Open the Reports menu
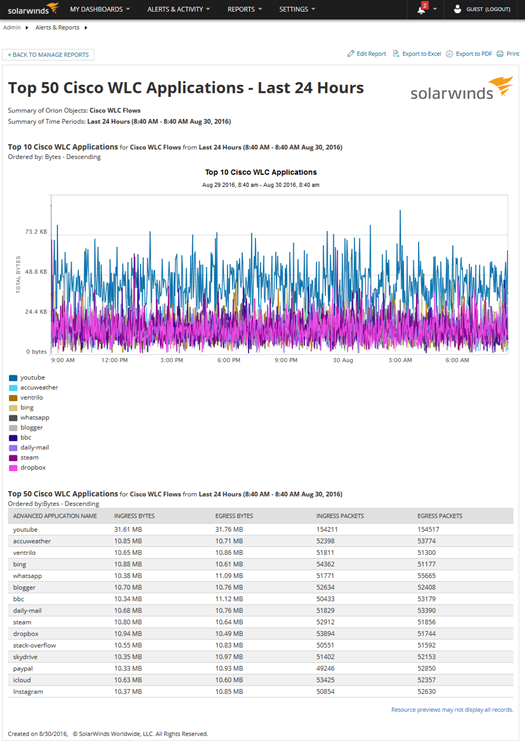Image resolution: width=525 pixels, height=747 pixels. (244, 9)
